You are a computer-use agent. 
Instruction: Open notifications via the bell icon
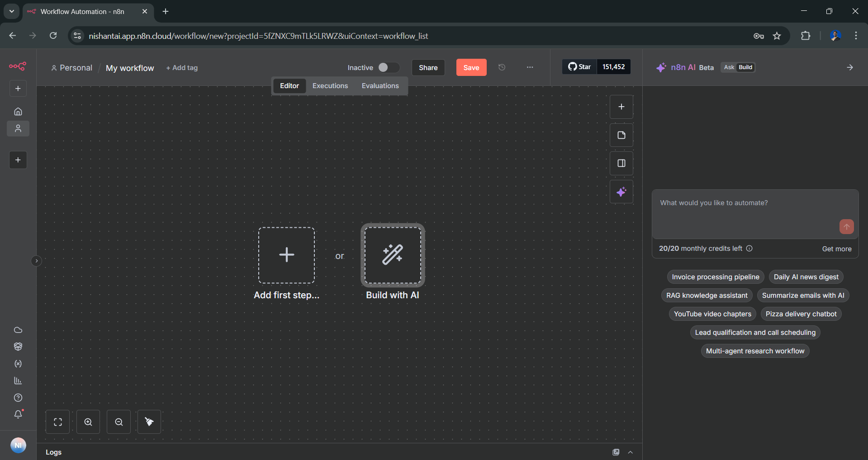pos(18,414)
